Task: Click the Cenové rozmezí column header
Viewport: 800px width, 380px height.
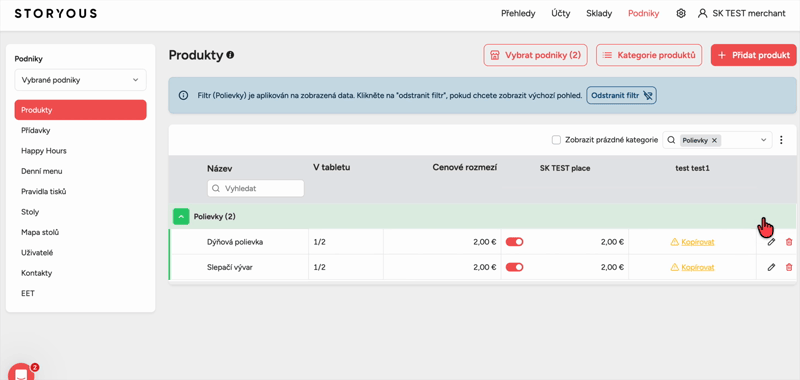Action: pos(465,167)
